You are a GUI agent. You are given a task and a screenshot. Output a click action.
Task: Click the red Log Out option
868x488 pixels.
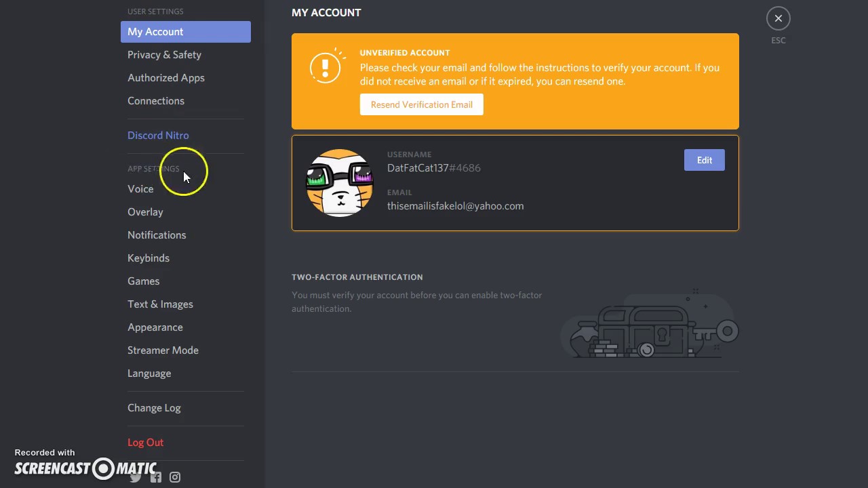[x=186, y=443]
